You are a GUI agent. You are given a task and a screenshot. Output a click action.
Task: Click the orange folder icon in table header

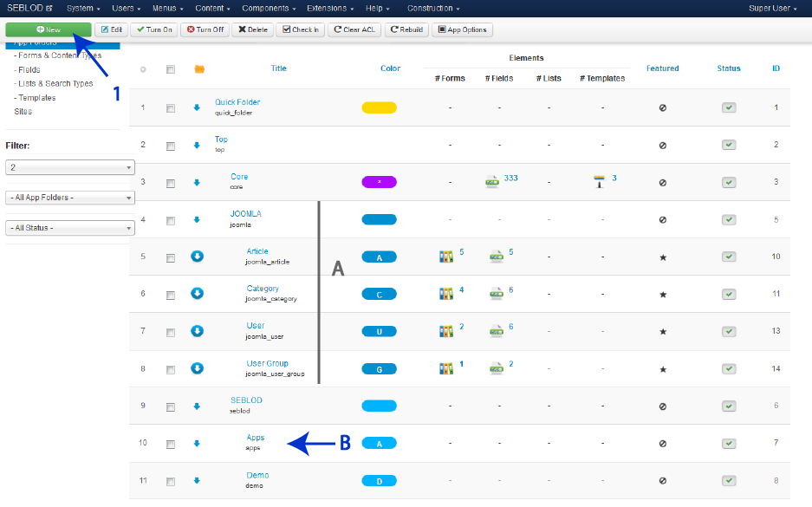(199, 68)
